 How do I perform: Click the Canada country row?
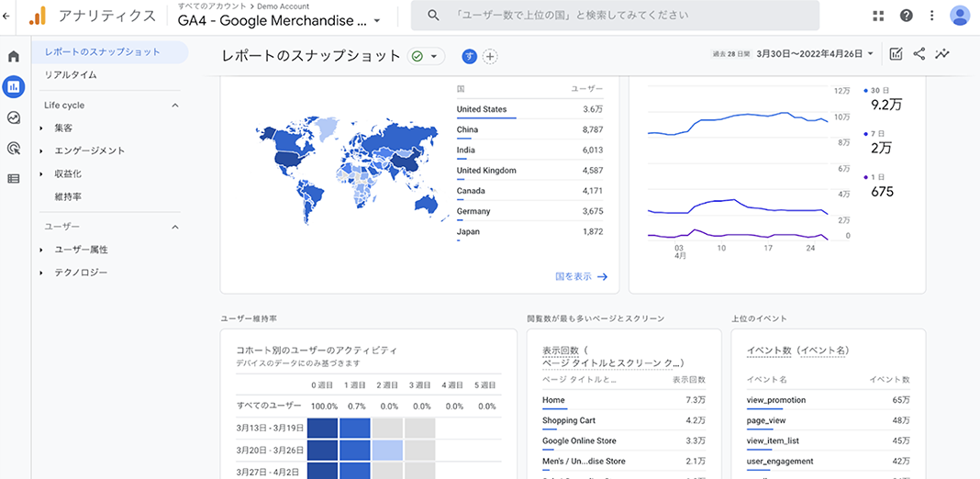click(x=530, y=192)
